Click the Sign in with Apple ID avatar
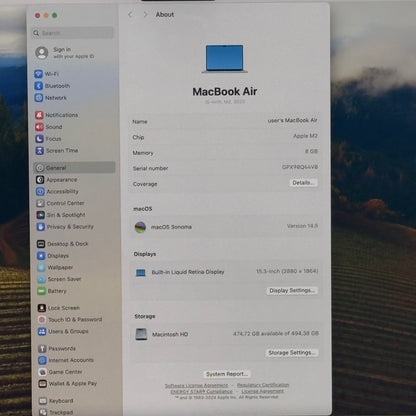Screen dimensions: 416x416 [42, 53]
